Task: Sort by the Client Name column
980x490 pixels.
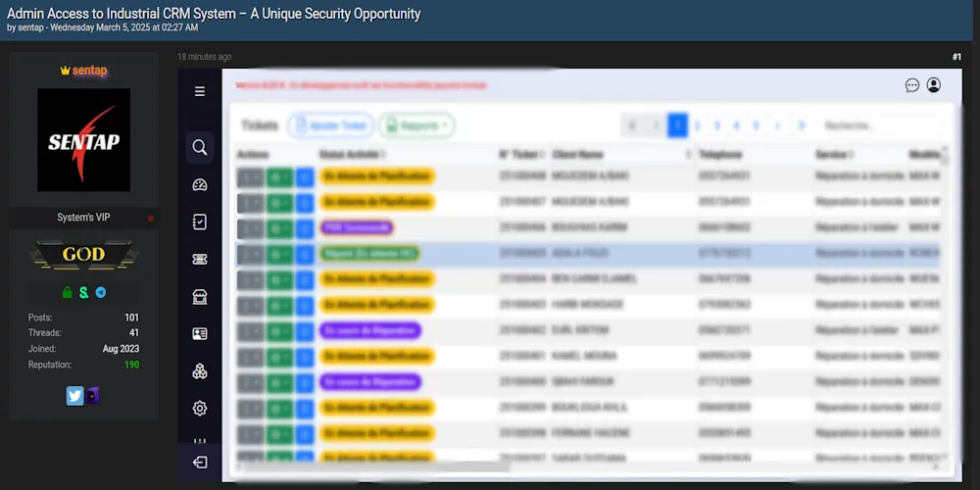Action: [x=622, y=155]
